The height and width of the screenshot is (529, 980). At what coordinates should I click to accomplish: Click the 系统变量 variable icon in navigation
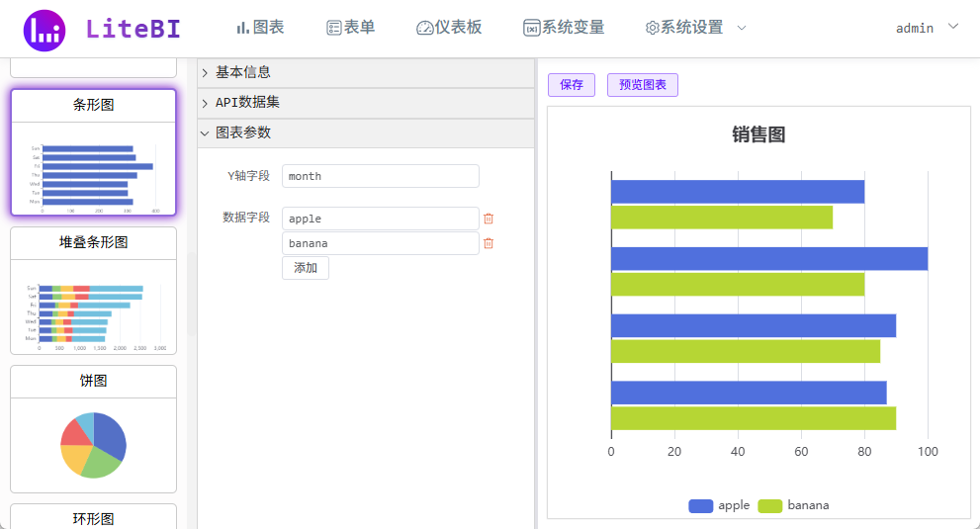pos(531,28)
